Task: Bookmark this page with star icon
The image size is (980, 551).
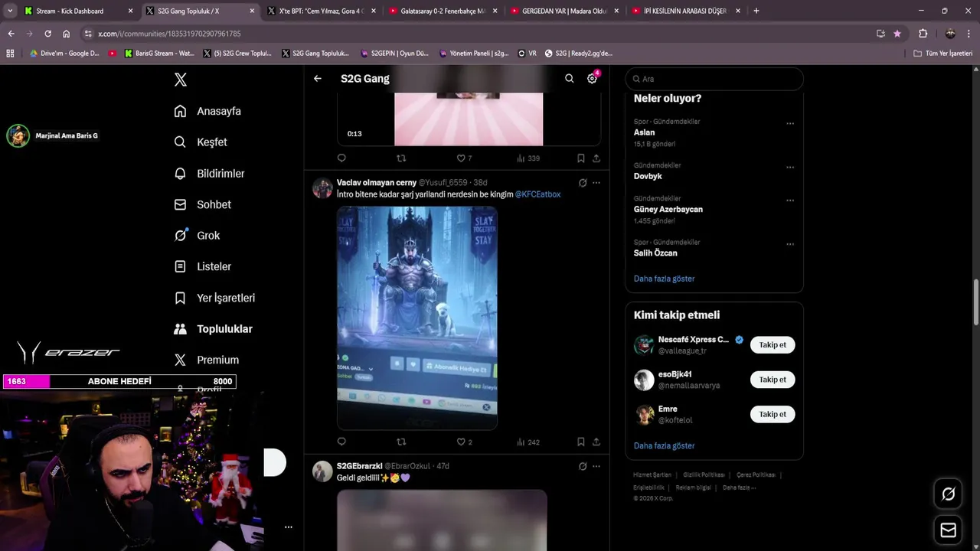Action: pos(897,34)
